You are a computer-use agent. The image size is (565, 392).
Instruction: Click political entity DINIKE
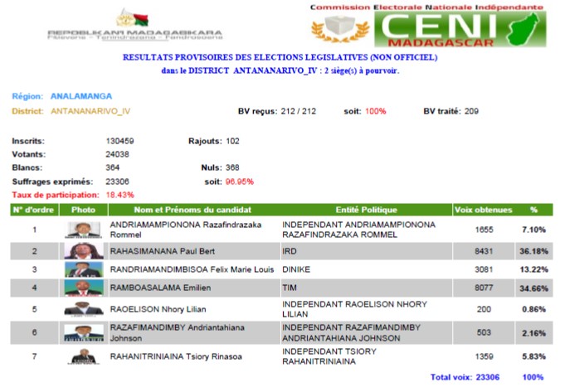[x=296, y=269]
